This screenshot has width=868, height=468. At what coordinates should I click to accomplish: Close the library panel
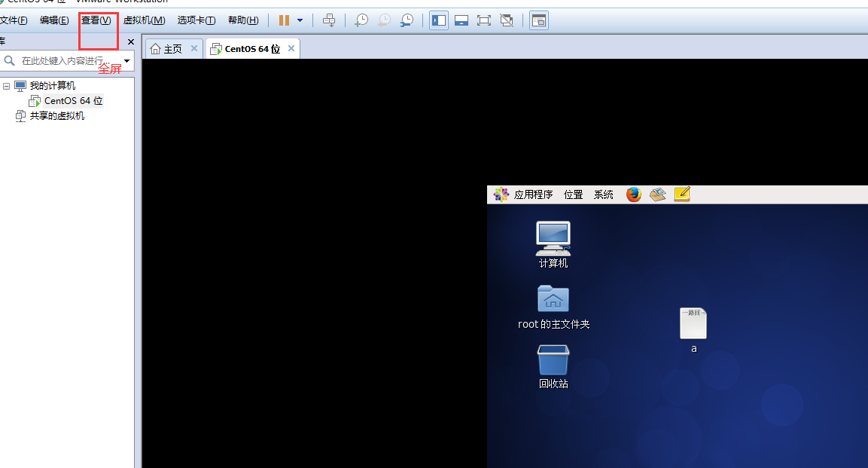pos(131,41)
